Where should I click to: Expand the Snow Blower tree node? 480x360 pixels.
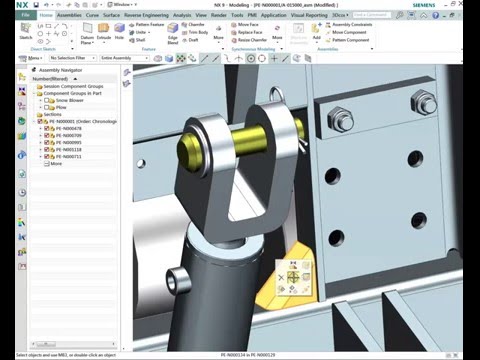[x=41, y=100]
